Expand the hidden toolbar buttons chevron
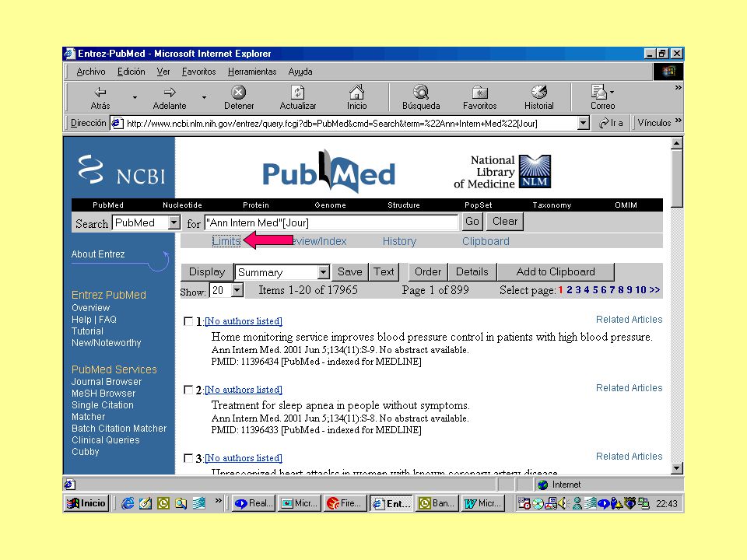The height and width of the screenshot is (560, 747). [x=678, y=88]
